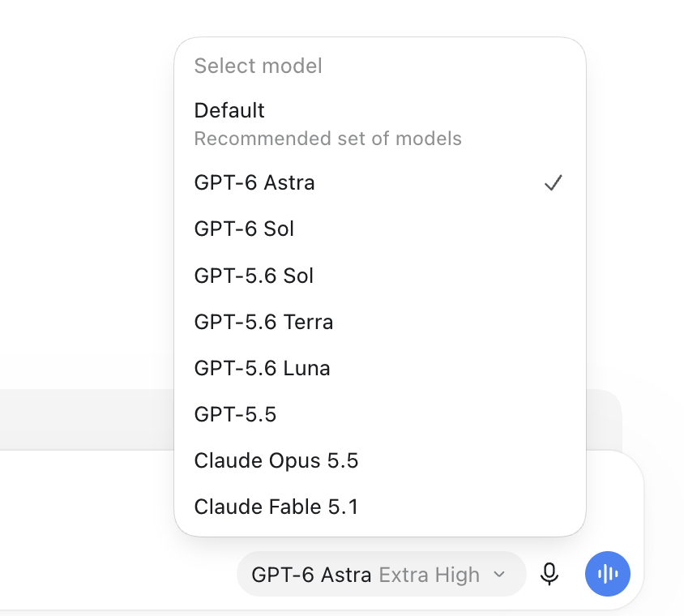Screen dimensions: 684x616
Task: Select the Default recommended models option
Action: [379, 124]
